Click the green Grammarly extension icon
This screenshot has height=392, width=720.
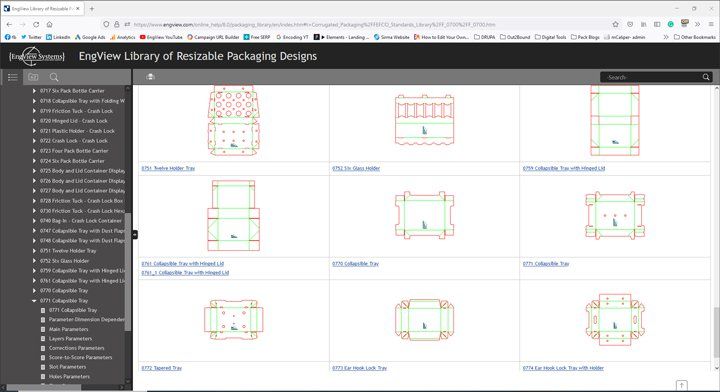(x=670, y=24)
